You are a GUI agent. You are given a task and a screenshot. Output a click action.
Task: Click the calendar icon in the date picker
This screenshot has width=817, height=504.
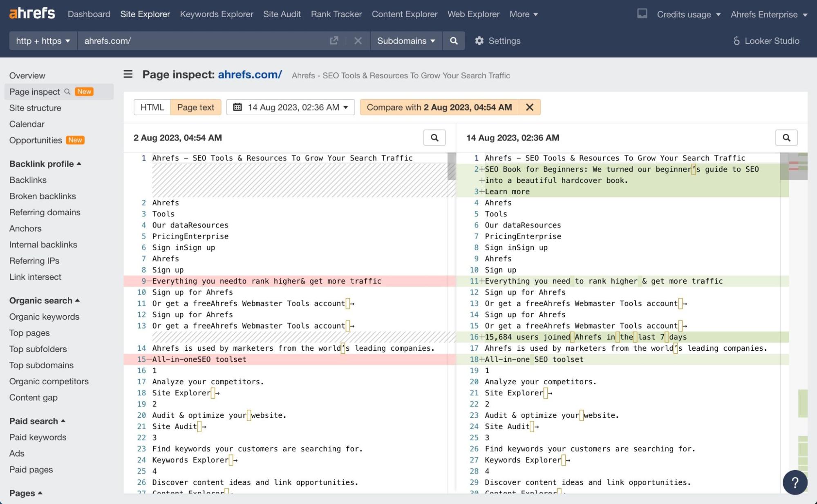[x=237, y=107]
